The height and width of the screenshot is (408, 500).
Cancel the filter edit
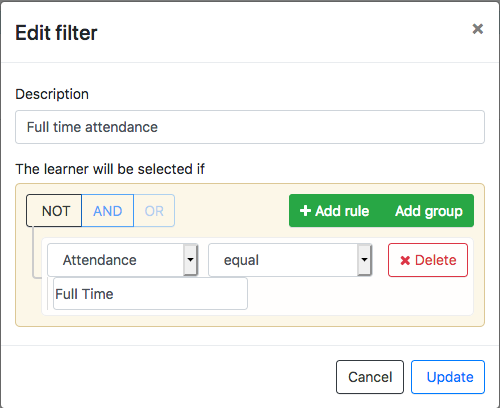click(x=370, y=377)
